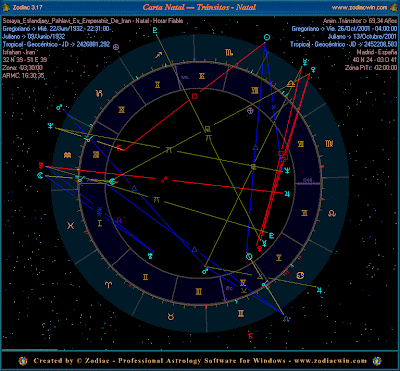Image resolution: width=400 pixels, height=371 pixels.
Task: Click the Mc midheaven marker
Action: [x=184, y=77]
